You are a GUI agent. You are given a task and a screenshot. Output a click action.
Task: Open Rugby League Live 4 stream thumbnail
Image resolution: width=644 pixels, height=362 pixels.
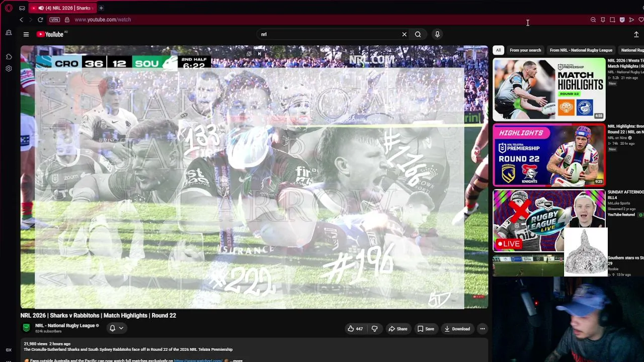549,221
